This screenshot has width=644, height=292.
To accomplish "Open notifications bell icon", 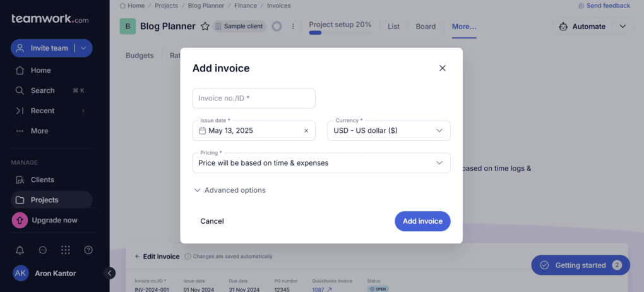I will click(20, 250).
